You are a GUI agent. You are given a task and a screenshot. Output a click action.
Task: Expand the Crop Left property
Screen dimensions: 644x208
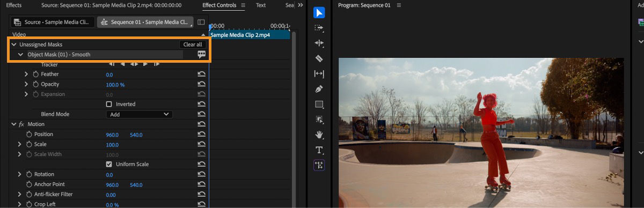[x=20, y=204]
